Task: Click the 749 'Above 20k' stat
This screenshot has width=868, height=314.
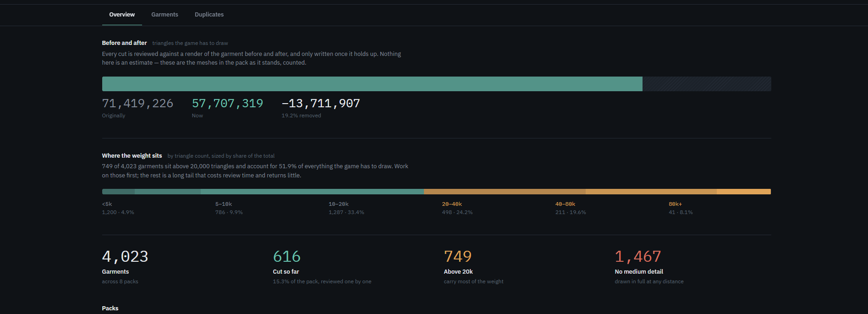Action: pyautogui.click(x=458, y=257)
